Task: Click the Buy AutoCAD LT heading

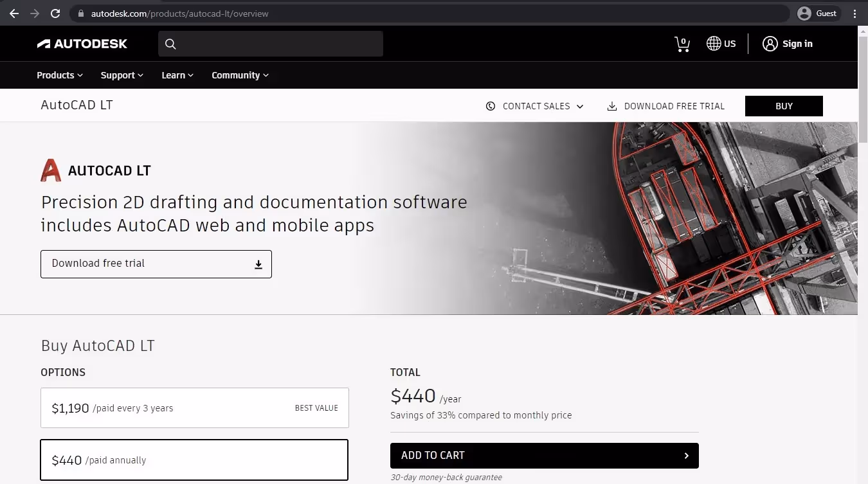Action: pyautogui.click(x=98, y=346)
